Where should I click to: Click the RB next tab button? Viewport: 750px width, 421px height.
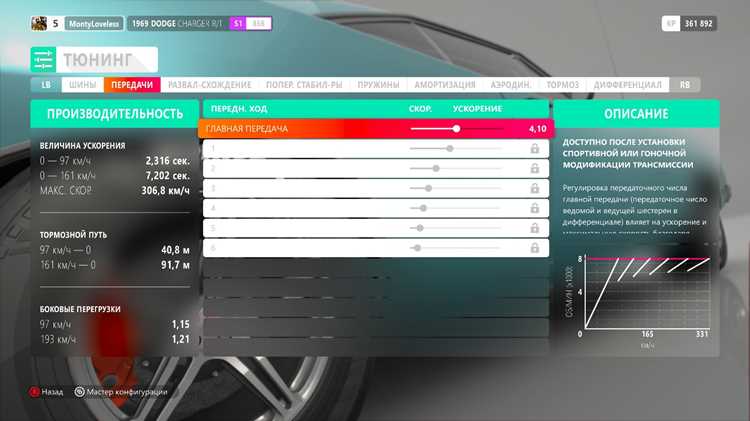click(685, 85)
